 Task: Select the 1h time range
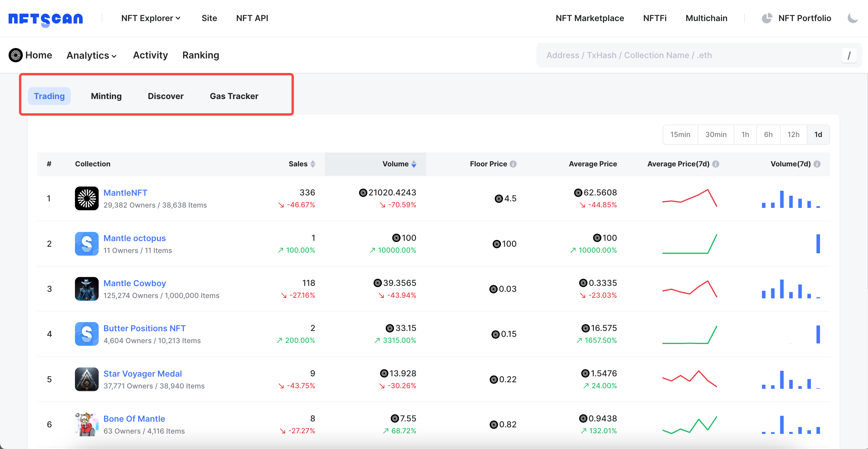745,135
